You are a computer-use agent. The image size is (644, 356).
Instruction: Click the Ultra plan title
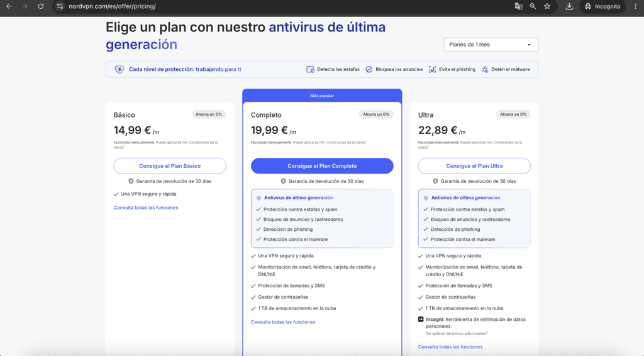pos(426,115)
